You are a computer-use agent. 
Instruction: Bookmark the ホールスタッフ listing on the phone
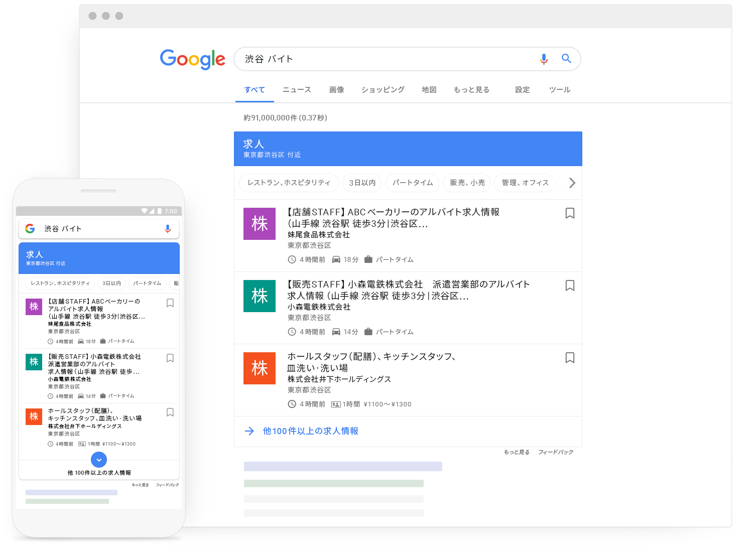click(170, 412)
